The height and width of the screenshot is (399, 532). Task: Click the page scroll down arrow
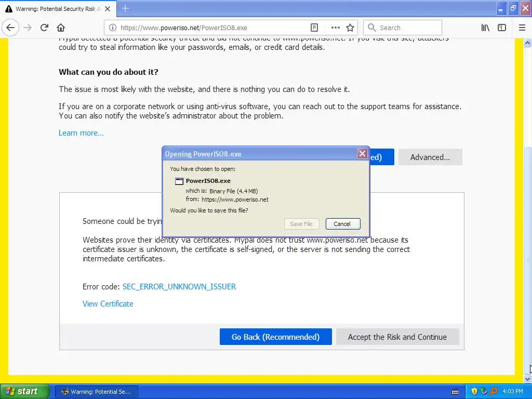[x=528, y=379]
